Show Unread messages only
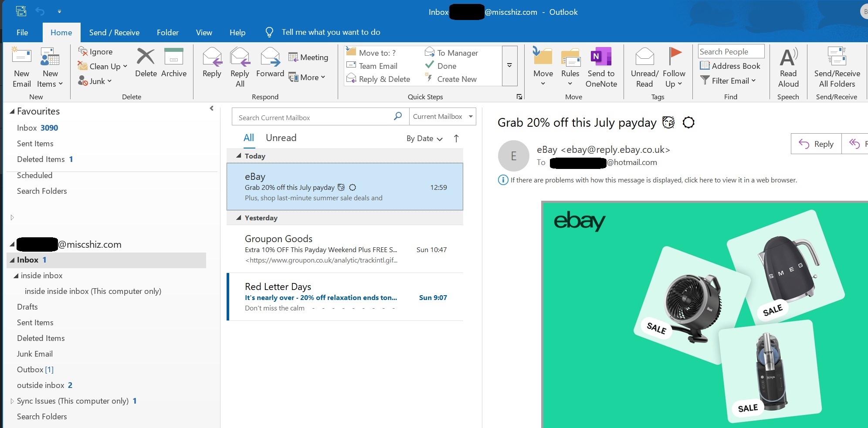The width and height of the screenshot is (868, 428). point(281,138)
